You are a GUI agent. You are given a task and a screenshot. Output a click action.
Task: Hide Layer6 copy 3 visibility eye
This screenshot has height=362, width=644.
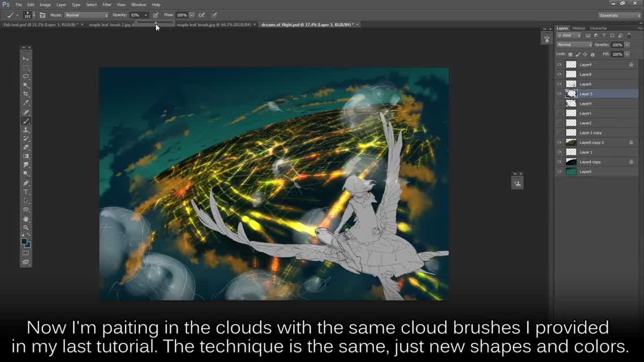559,143
